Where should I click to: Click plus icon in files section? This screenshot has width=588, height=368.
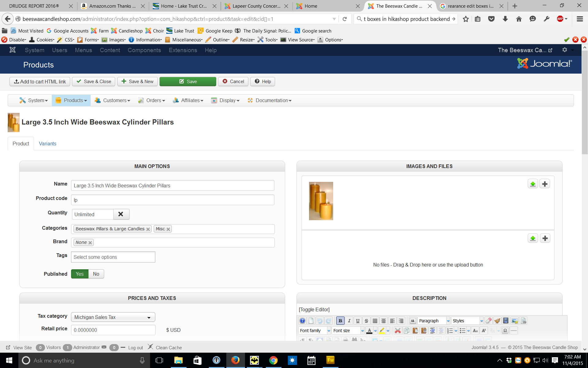[545, 238]
